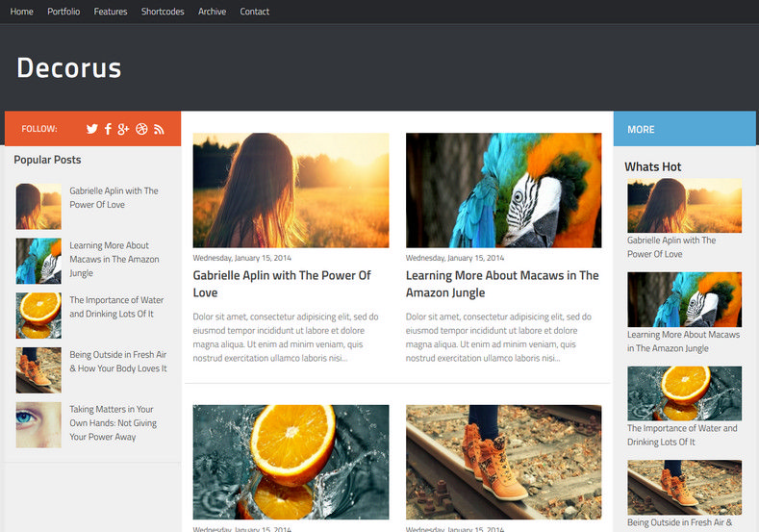The image size is (759, 532).
Task: Click large orange splash post image
Action: point(291,463)
